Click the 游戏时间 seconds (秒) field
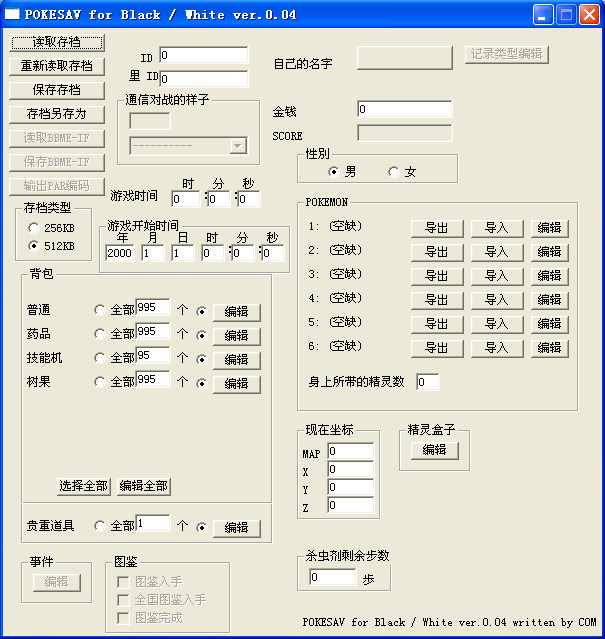Image resolution: width=605 pixels, height=639 pixels. coord(249,199)
